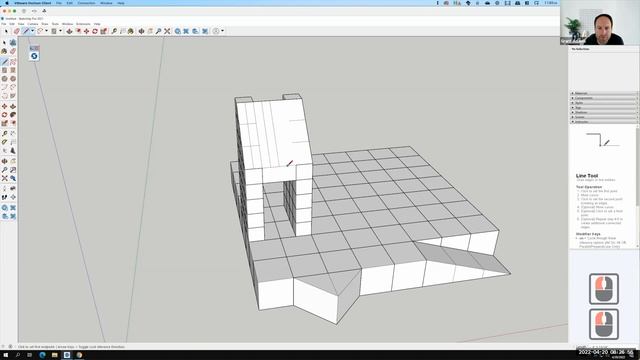640x360 pixels.
Task: Click the webcam video thumbnail
Action: (600, 22)
